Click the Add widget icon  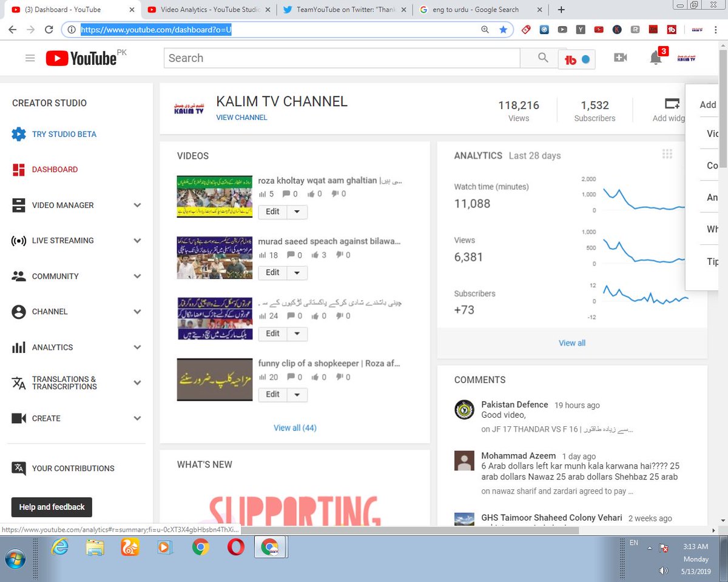(x=672, y=104)
